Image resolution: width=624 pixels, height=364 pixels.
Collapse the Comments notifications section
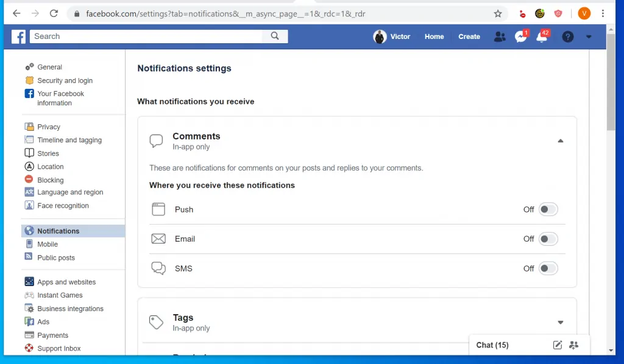click(560, 141)
